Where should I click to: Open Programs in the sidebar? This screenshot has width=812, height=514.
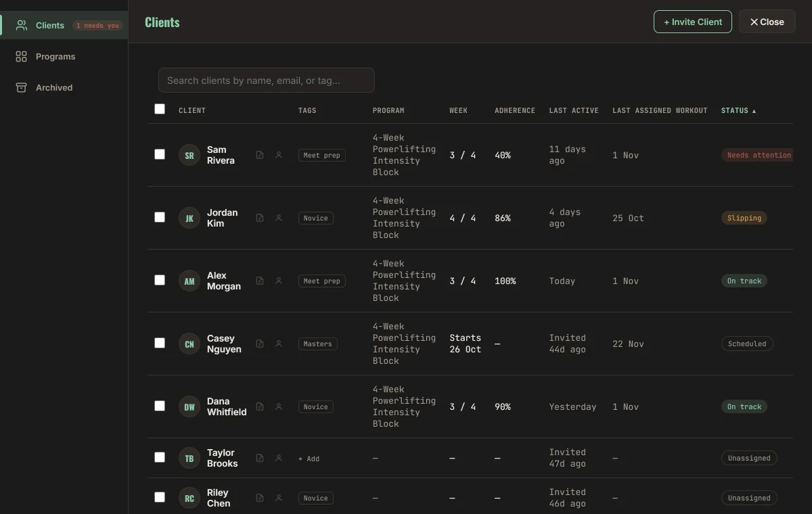point(64,56)
